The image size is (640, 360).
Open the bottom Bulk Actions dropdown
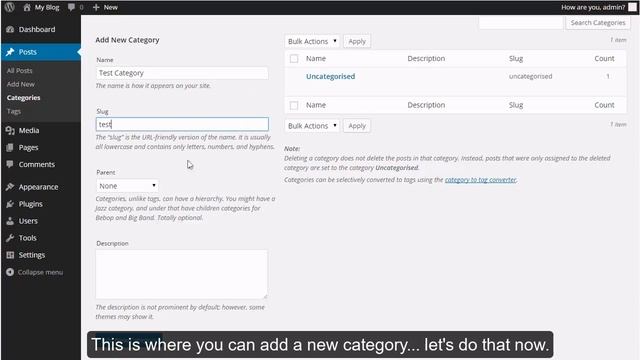pos(312,126)
